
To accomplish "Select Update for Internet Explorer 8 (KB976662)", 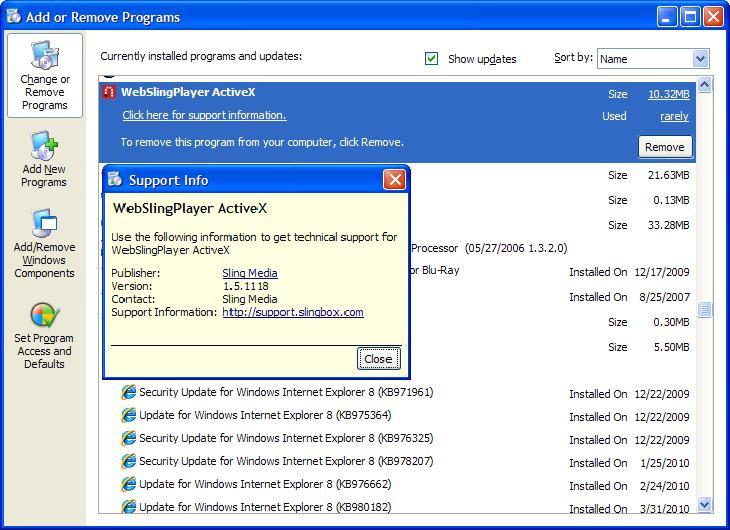I will 265,484.
